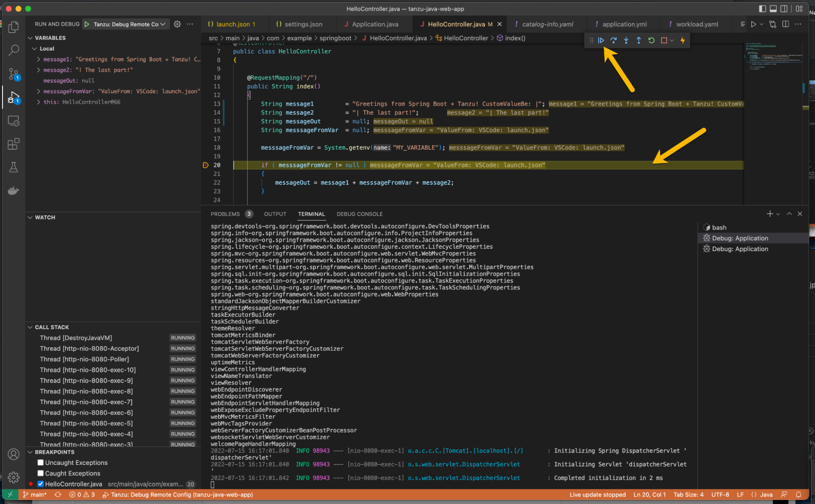
Task: Open the Docker view in activity bar
Action: [13, 190]
